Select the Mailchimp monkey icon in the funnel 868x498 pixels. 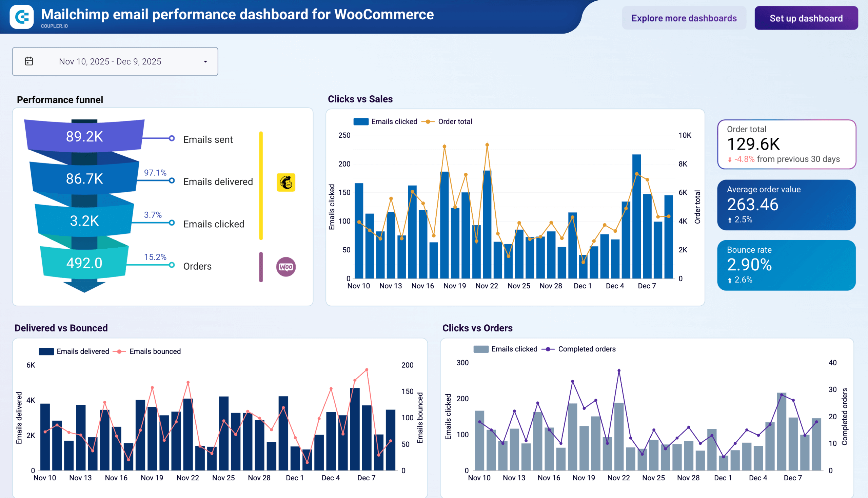tap(287, 182)
